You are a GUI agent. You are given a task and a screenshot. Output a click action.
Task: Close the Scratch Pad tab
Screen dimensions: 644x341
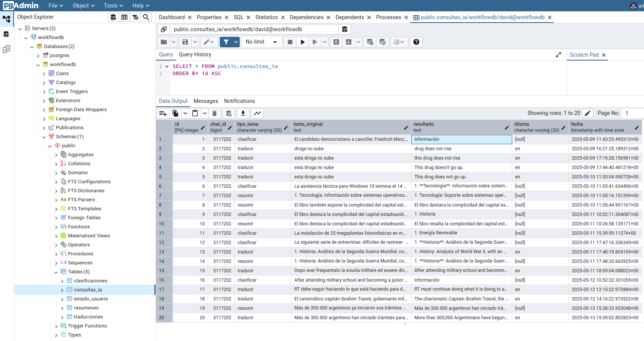pos(604,55)
